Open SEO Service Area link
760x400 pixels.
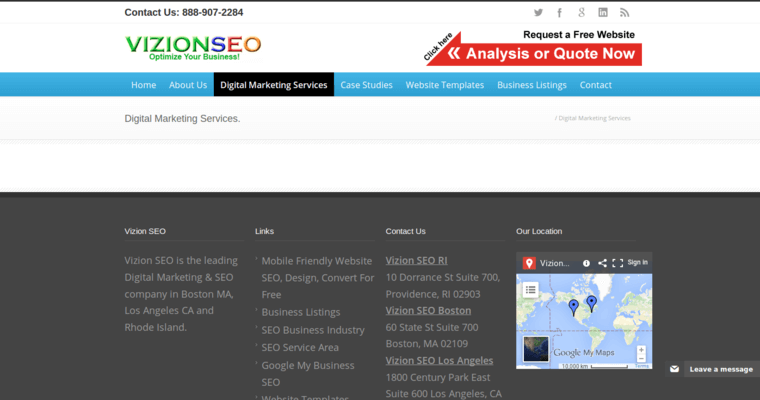click(x=300, y=348)
